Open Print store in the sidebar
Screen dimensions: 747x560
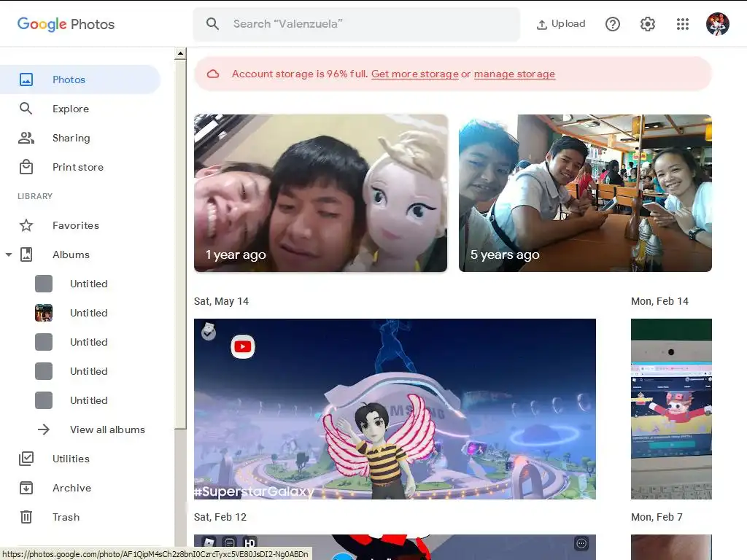click(80, 167)
